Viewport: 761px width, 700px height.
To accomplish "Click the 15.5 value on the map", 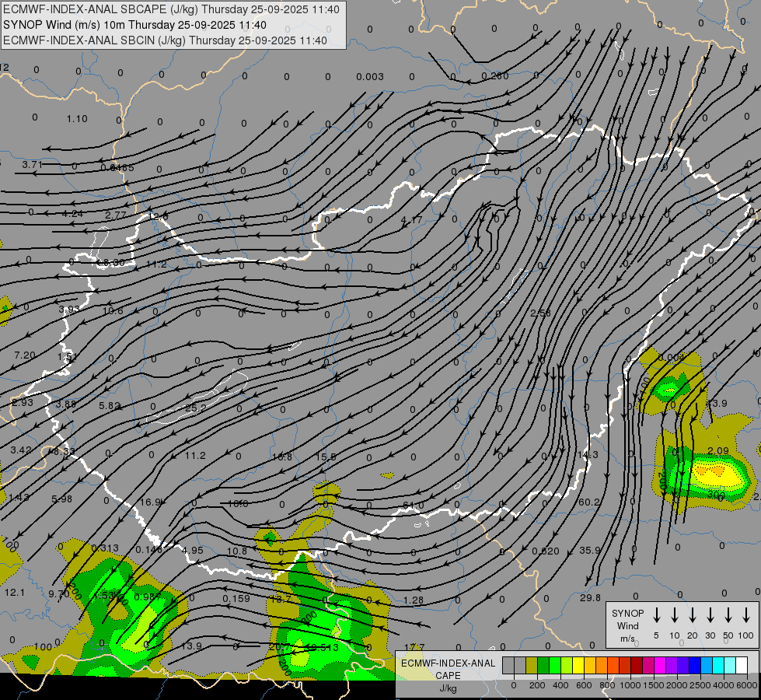I will point(326,457).
